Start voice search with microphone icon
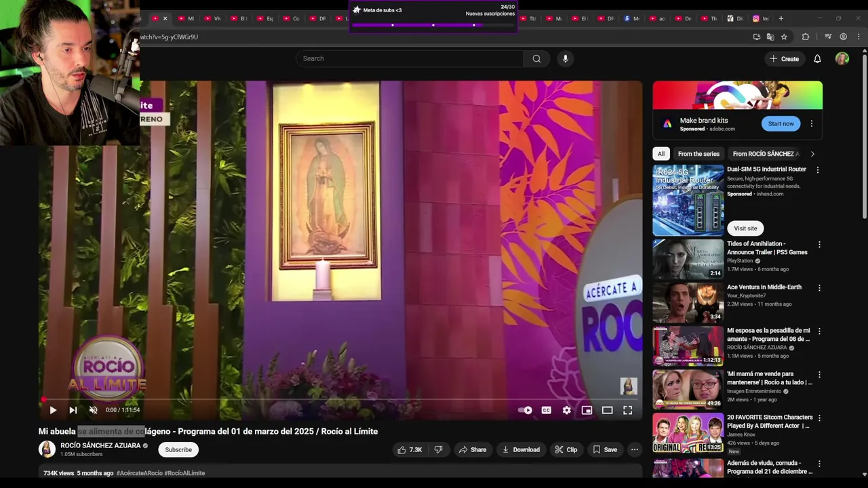868x488 pixels. (566, 58)
